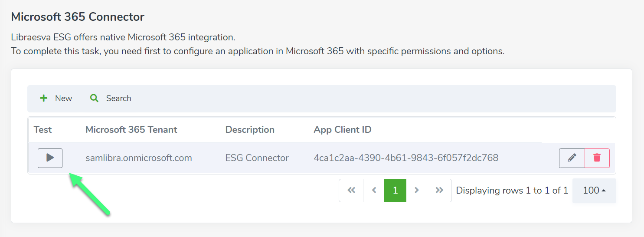Select page 1 in pagination
Viewport: 644px width, 237px height.
[x=395, y=191]
